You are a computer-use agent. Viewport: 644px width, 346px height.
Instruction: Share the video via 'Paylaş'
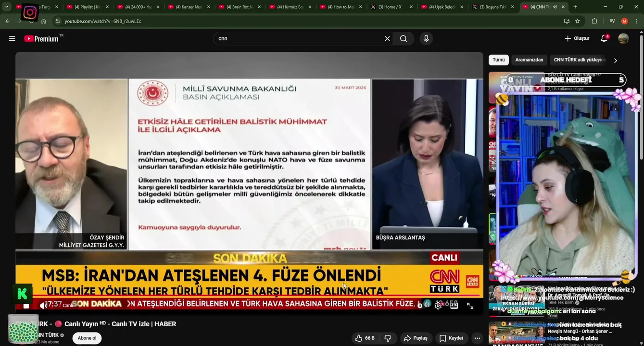(416, 338)
